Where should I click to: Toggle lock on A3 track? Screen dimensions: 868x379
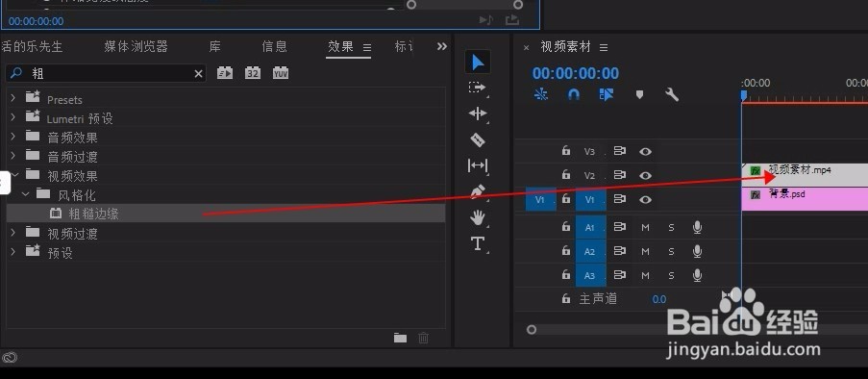point(566,275)
